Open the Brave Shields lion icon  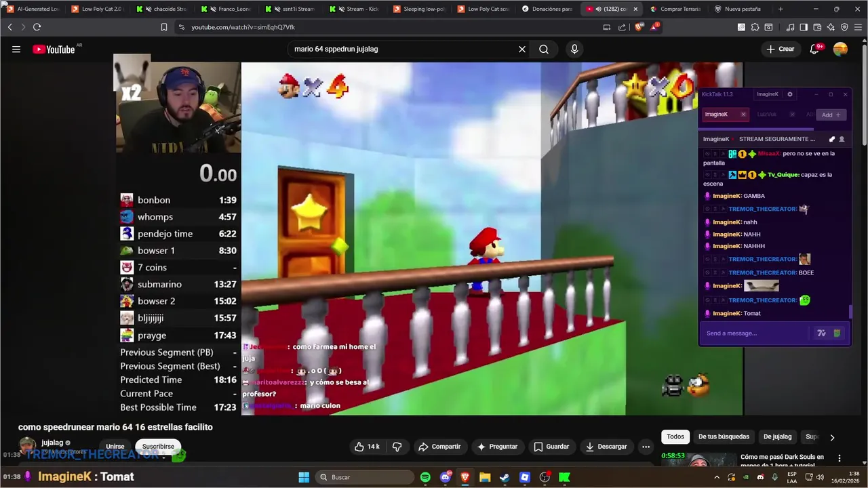[x=637, y=27]
